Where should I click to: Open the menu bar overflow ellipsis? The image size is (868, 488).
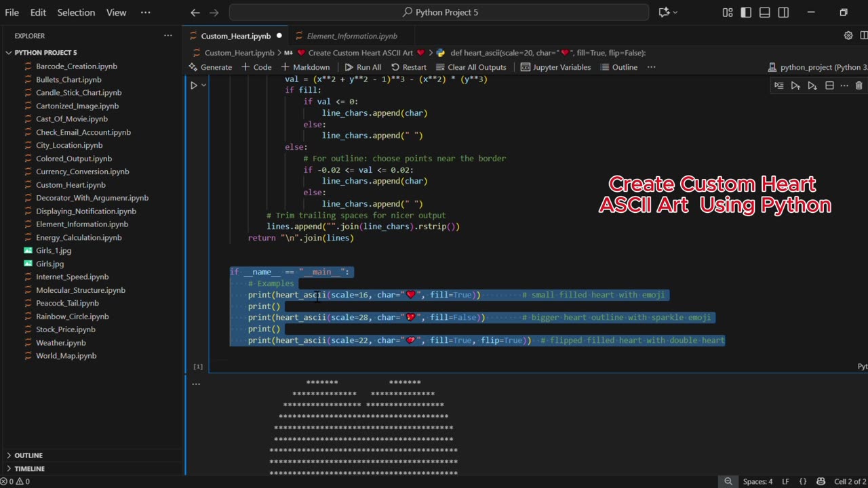coord(146,12)
